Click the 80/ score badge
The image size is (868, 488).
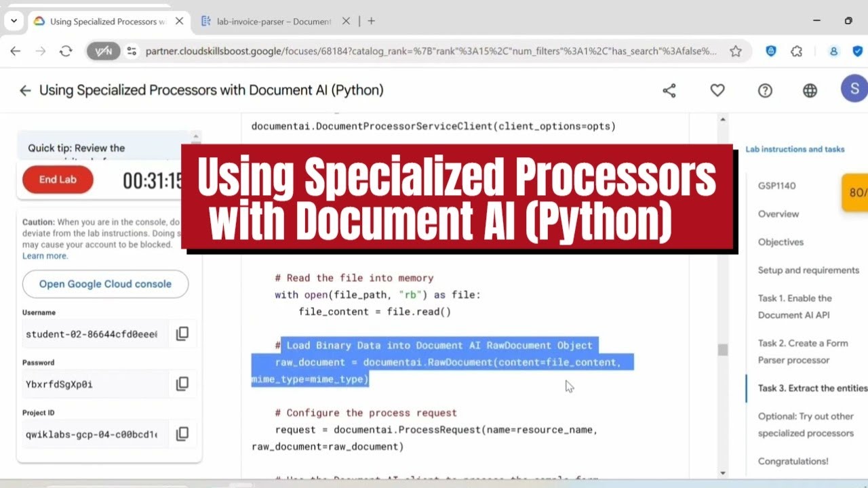point(855,192)
